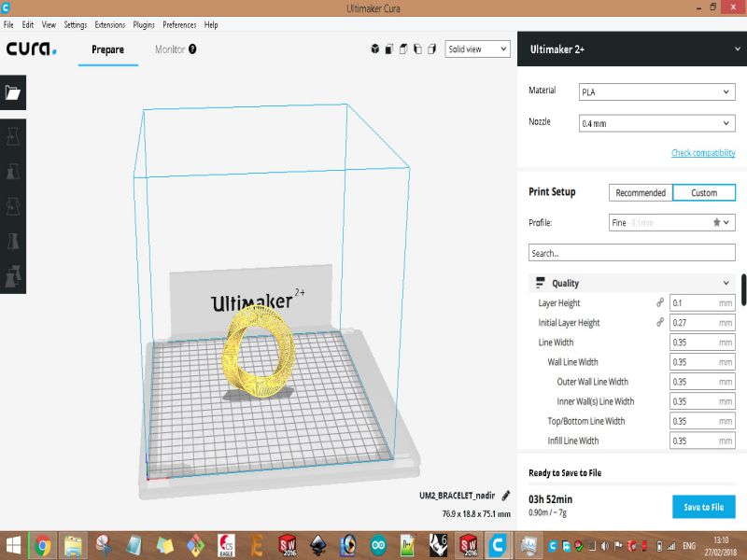Switch camera to front view icon
This screenshot has width=747, height=560.
pyautogui.click(x=389, y=49)
